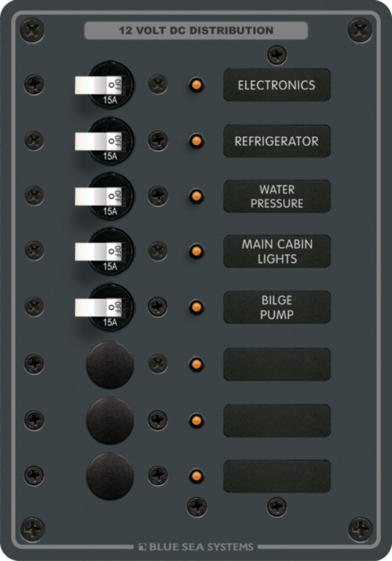Click the last blank breaker hole plug

click(x=110, y=476)
